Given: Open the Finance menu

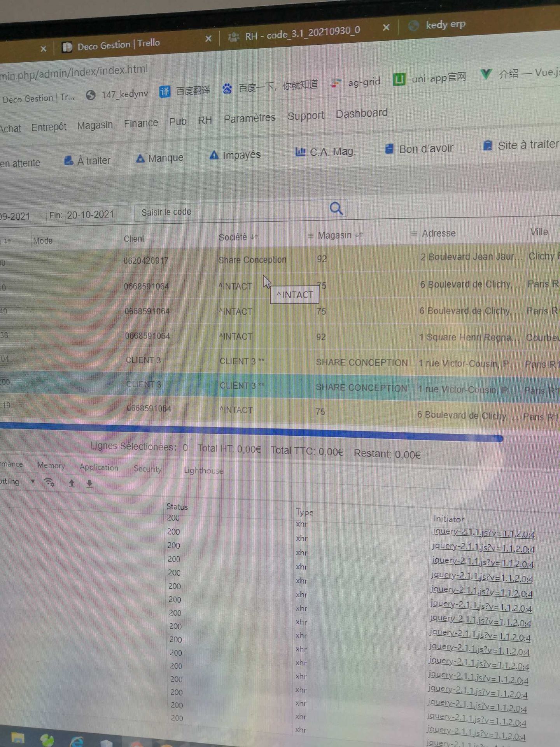Looking at the screenshot, I should [x=141, y=123].
